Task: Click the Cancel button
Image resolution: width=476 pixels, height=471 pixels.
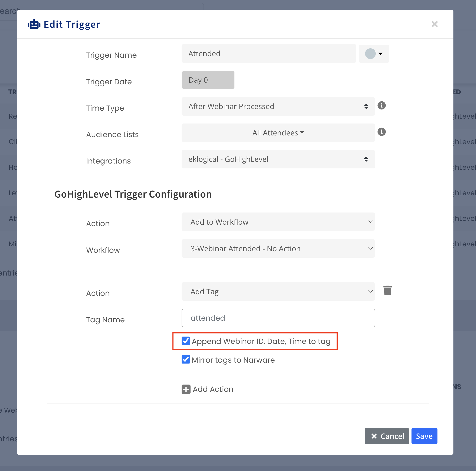Action: click(387, 436)
